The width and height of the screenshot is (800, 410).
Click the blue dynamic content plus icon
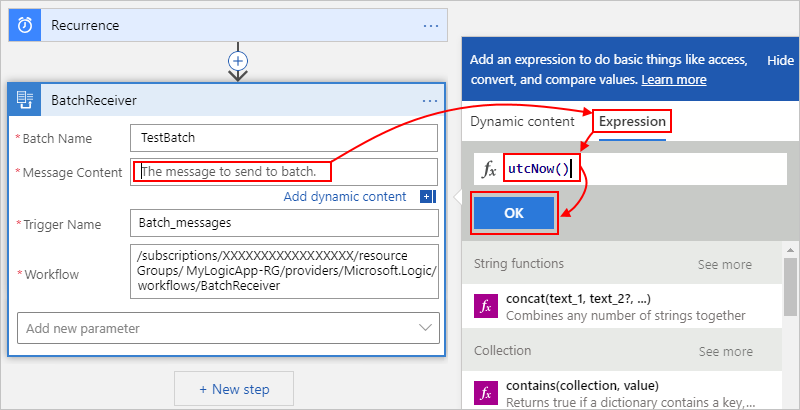coord(427,197)
